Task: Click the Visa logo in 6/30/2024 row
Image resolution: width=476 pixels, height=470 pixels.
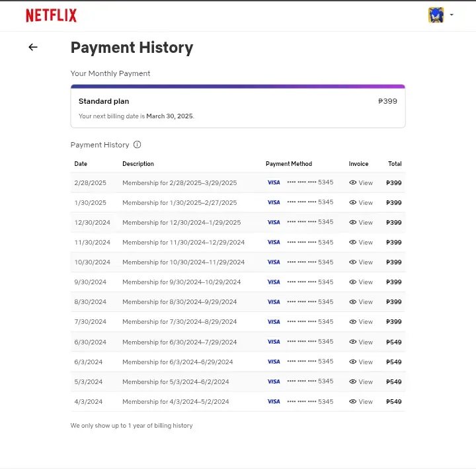Action: (x=274, y=342)
